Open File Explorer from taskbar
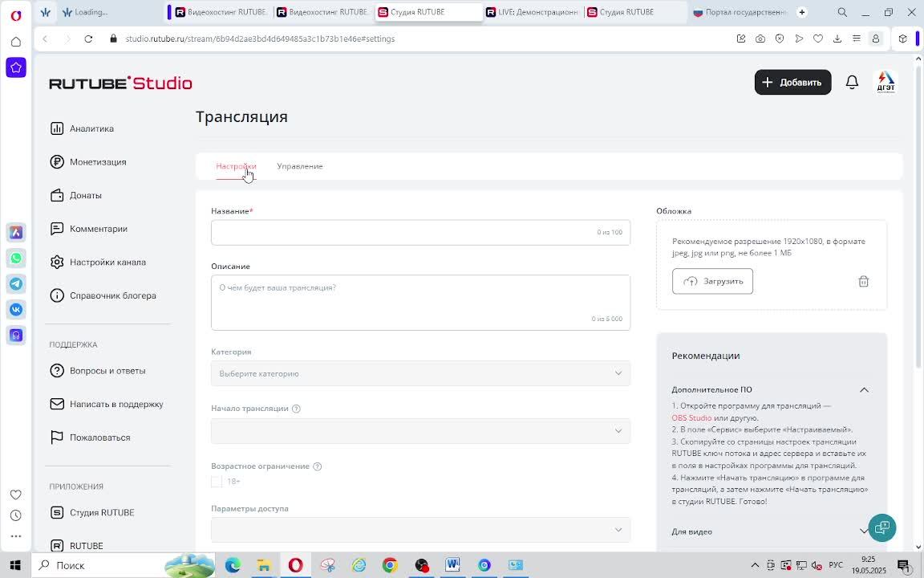Image resolution: width=924 pixels, height=578 pixels. tap(263, 565)
